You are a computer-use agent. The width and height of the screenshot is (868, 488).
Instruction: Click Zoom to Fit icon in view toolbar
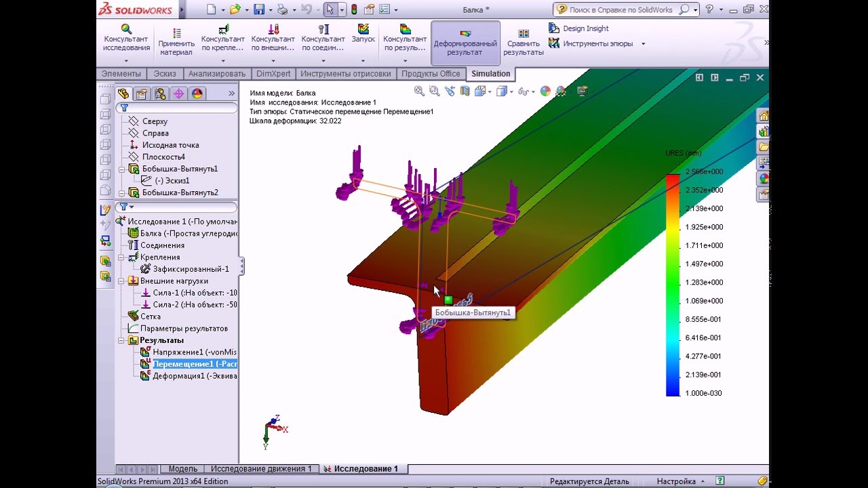[x=419, y=91]
